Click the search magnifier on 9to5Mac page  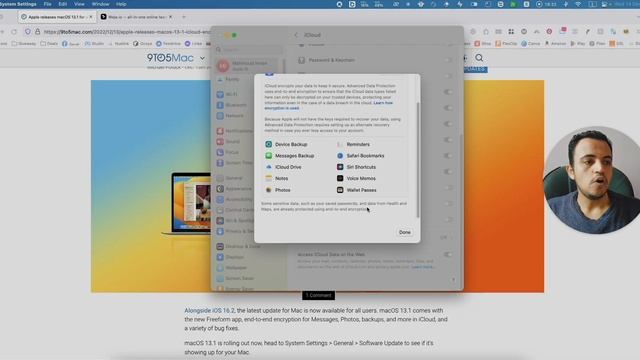[479, 58]
